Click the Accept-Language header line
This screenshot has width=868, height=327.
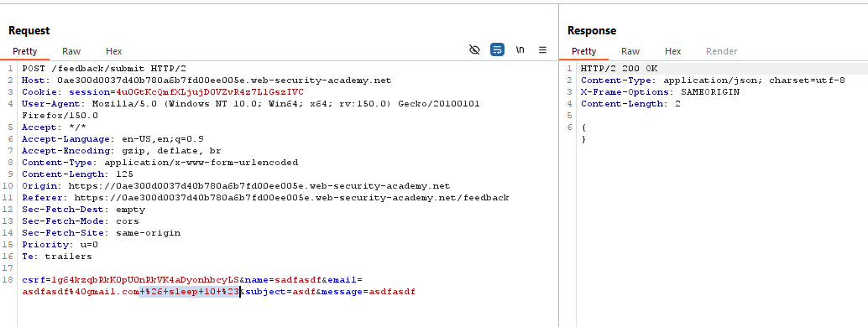(x=112, y=139)
